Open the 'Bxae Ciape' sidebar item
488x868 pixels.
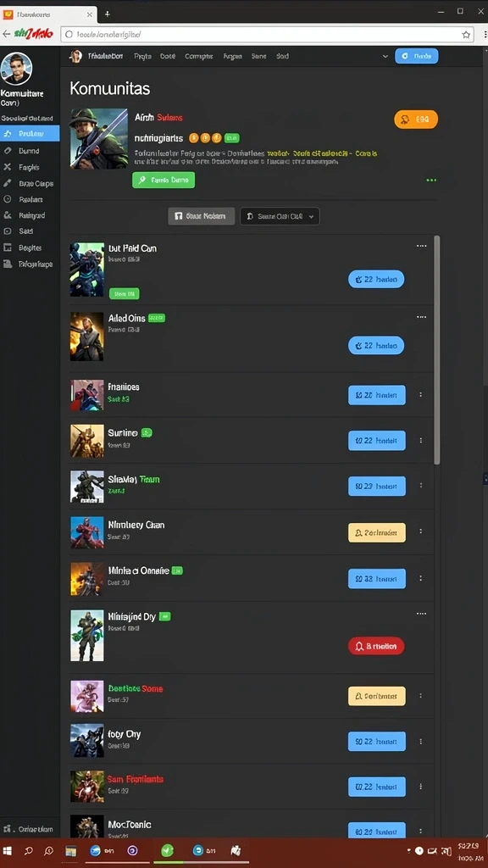[29, 183]
